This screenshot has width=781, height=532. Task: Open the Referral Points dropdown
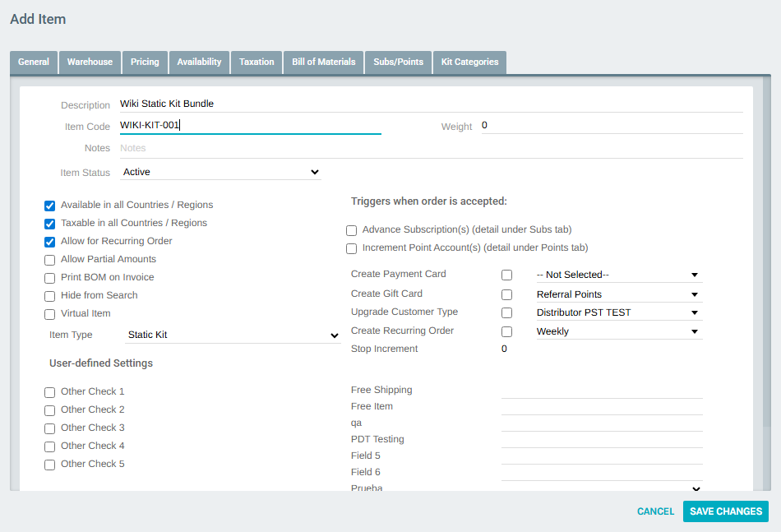pyautogui.click(x=617, y=294)
